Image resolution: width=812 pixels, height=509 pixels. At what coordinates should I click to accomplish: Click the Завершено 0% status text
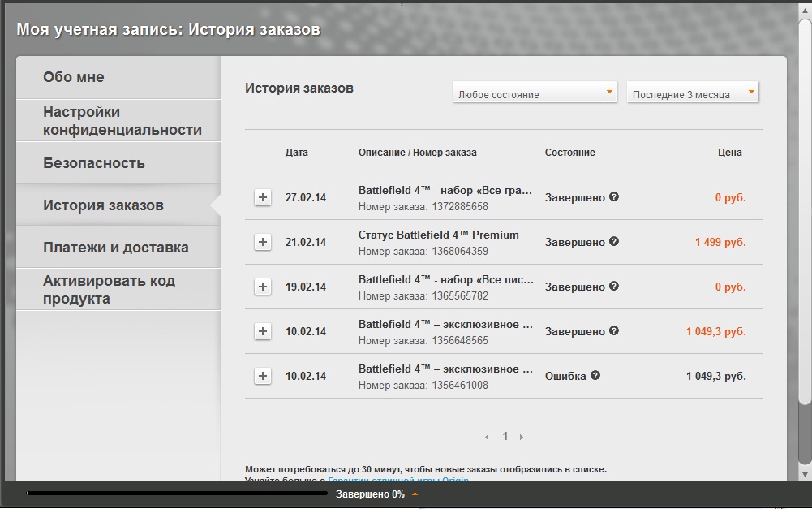(370, 494)
